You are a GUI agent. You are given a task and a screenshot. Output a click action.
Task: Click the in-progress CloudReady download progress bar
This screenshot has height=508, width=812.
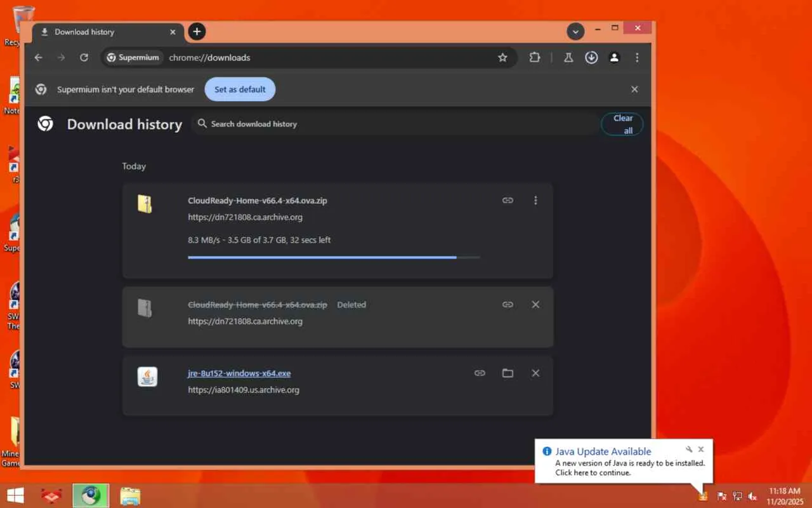(x=334, y=257)
